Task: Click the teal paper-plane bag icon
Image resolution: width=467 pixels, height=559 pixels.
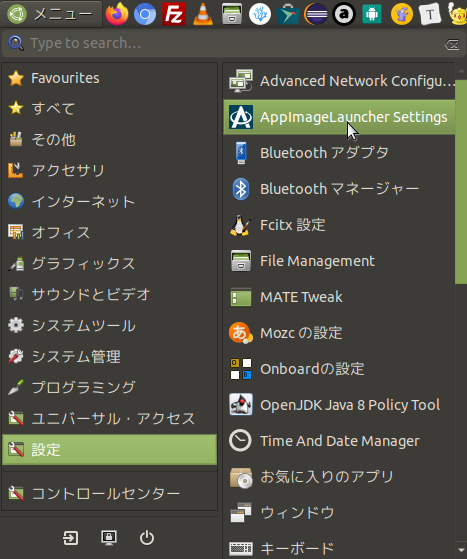Action: pyautogui.click(x=287, y=14)
